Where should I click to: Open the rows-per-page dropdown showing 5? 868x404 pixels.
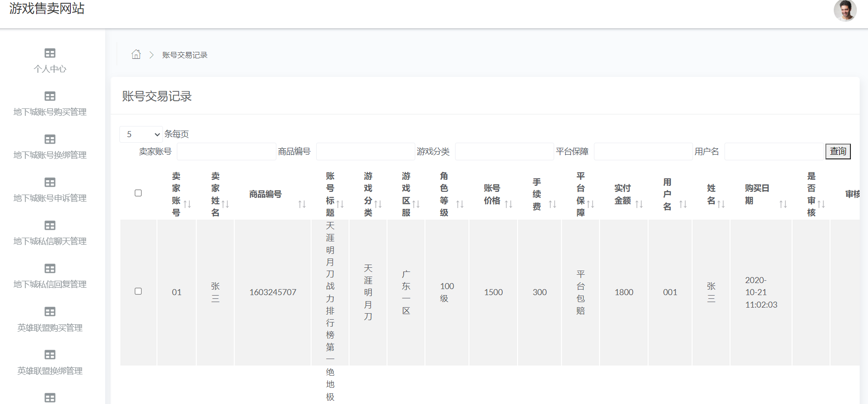click(x=141, y=134)
